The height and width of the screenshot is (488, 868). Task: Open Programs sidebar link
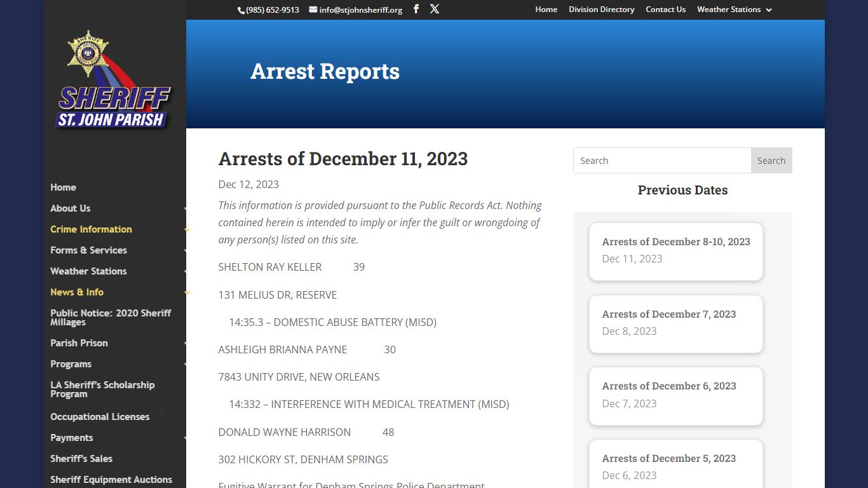71,364
